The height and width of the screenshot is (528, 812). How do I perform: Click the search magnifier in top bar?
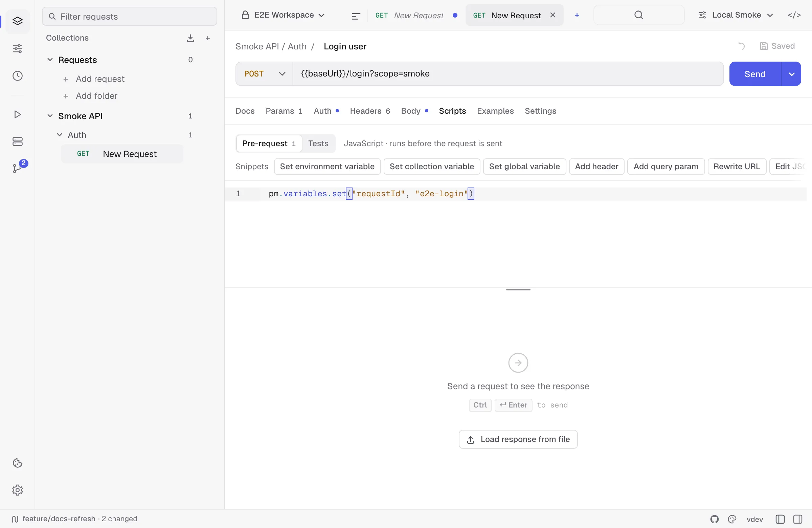pyautogui.click(x=639, y=15)
